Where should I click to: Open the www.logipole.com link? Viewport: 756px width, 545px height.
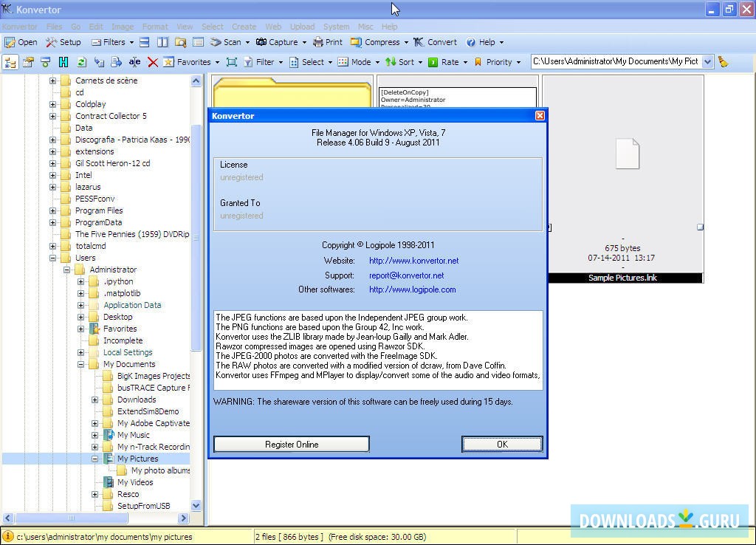coord(412,290)
